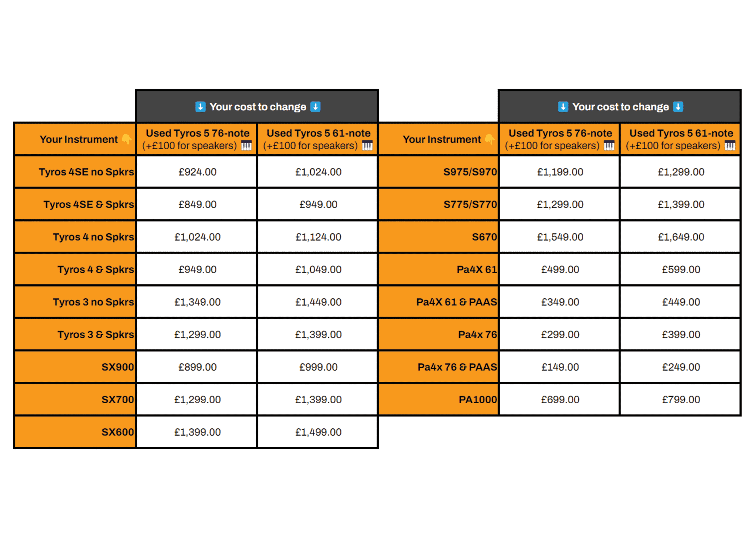This screenshot has width=756, height=534.
Task: Click the £1,499.00 price for SX600
Action: (318, 432)
